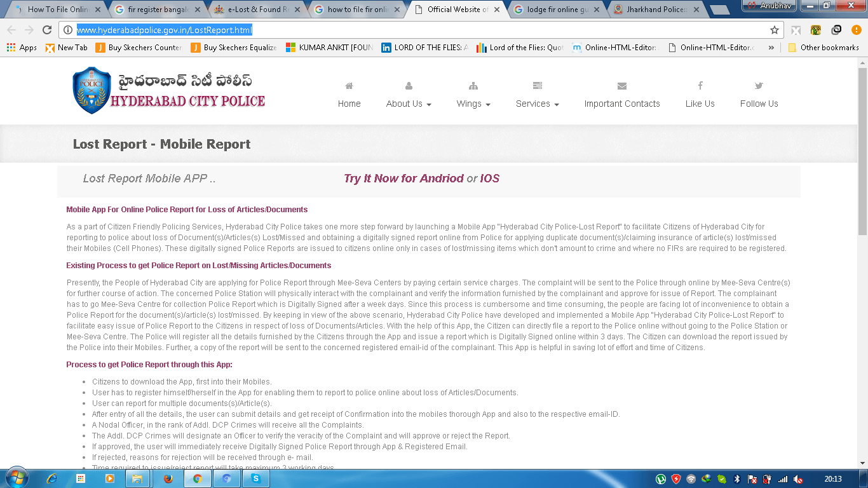Open the IOS app download link
The width and height of the screenshot is (868, 488).
(x=489, y=179)
